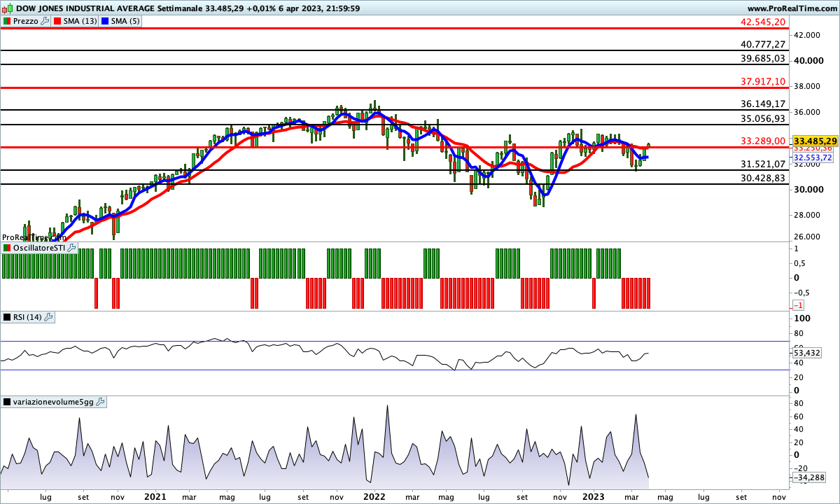Click the yellow 33.485,29 current price tag

pyautogui.click(x=815, y=141)
